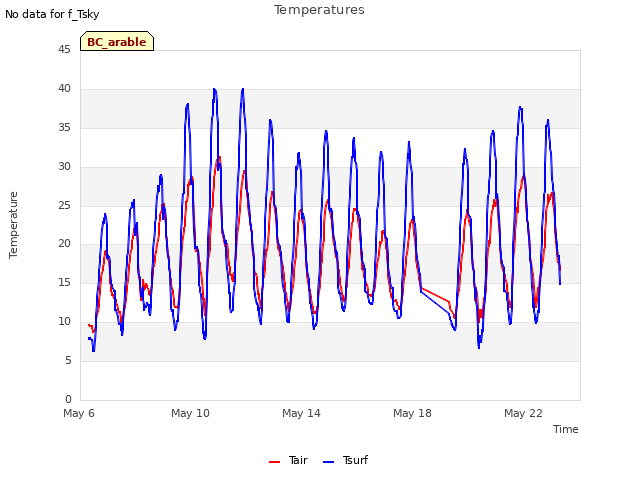Click the 30 y-axis tick label
Viewport: 640px width, 480px height.
(64, 167)
